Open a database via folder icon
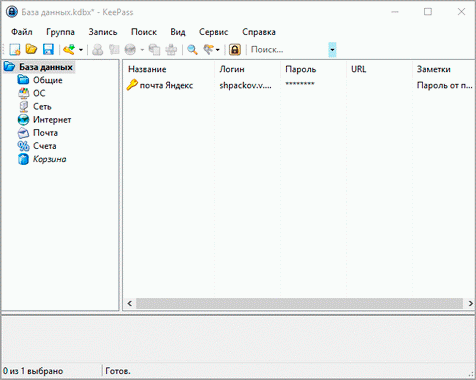The height and width of the screenshot is (380, 476). point(31,50)
